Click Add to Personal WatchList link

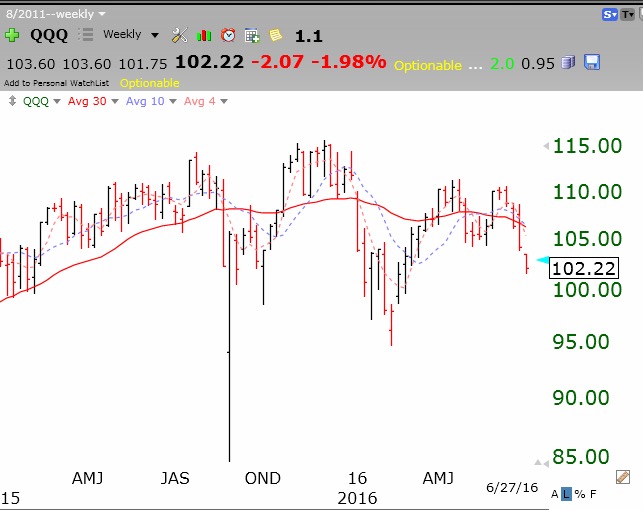(x=57, y=83)
